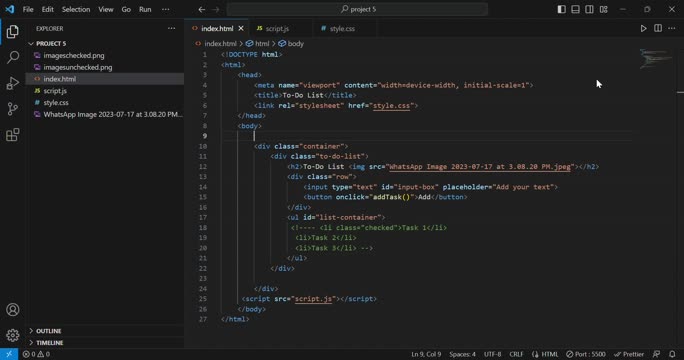Open the Search view in activity bar
Screen dimensions: 684x360
pos(13,57)
